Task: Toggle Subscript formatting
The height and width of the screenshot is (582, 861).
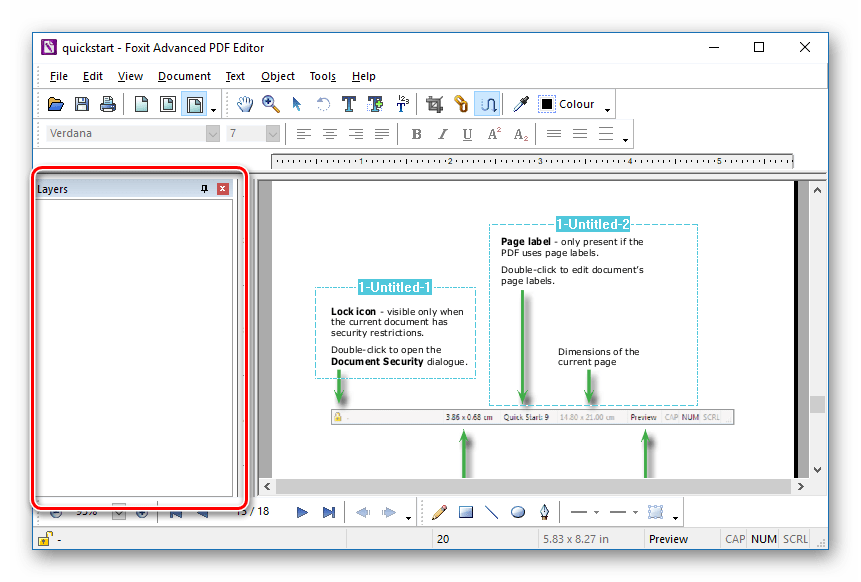Action: pyautogui.click(x=521, y=135)
